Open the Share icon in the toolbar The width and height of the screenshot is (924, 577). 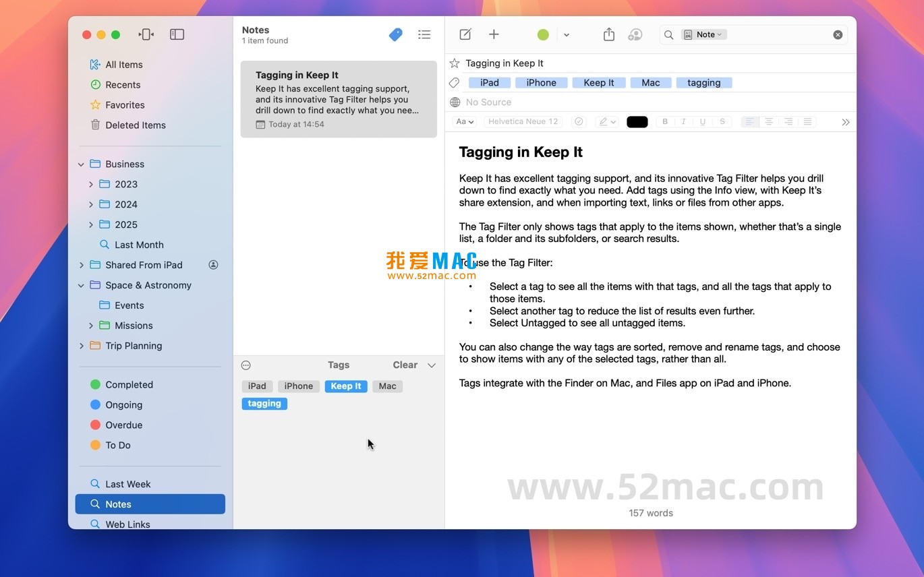coord(608,34)
